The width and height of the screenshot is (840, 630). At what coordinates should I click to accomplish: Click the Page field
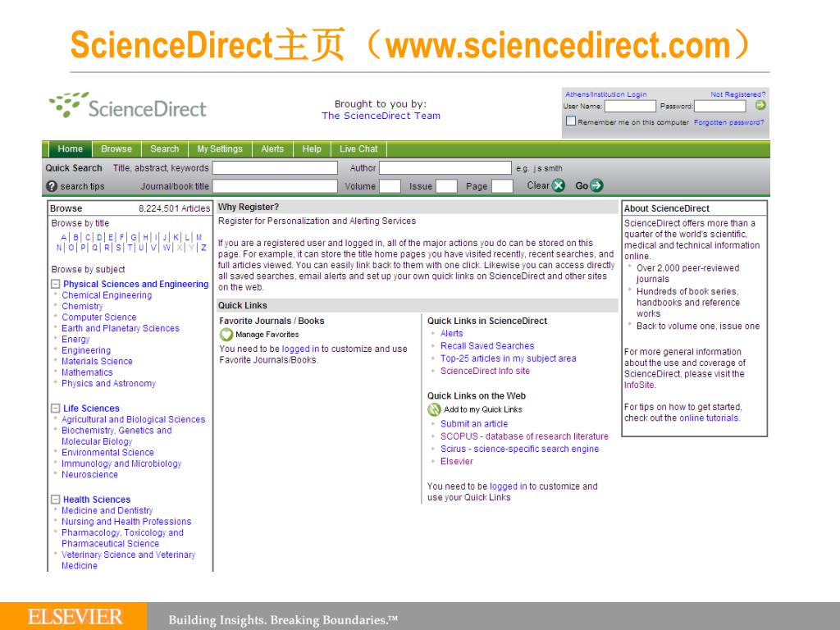[502, 186]
